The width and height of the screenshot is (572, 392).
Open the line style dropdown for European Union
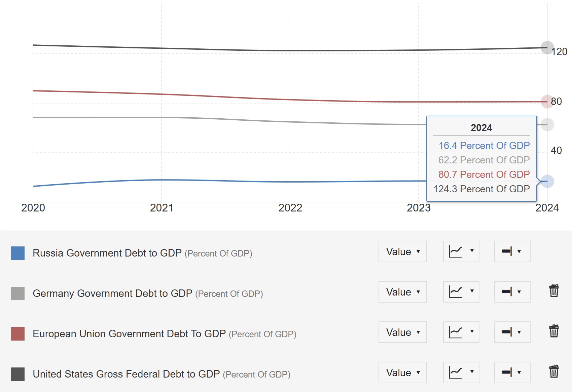click(x=512, y=332)
